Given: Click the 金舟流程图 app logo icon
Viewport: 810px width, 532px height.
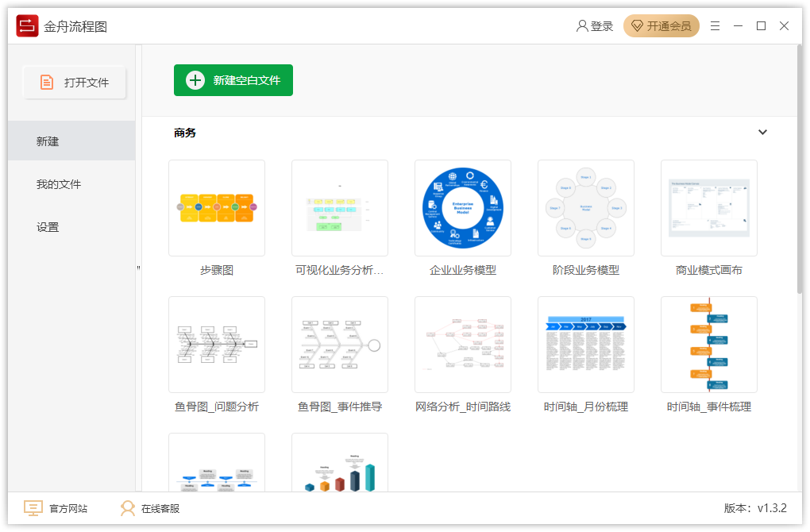Looking at the screenshot, I should (x=26, y=25).
